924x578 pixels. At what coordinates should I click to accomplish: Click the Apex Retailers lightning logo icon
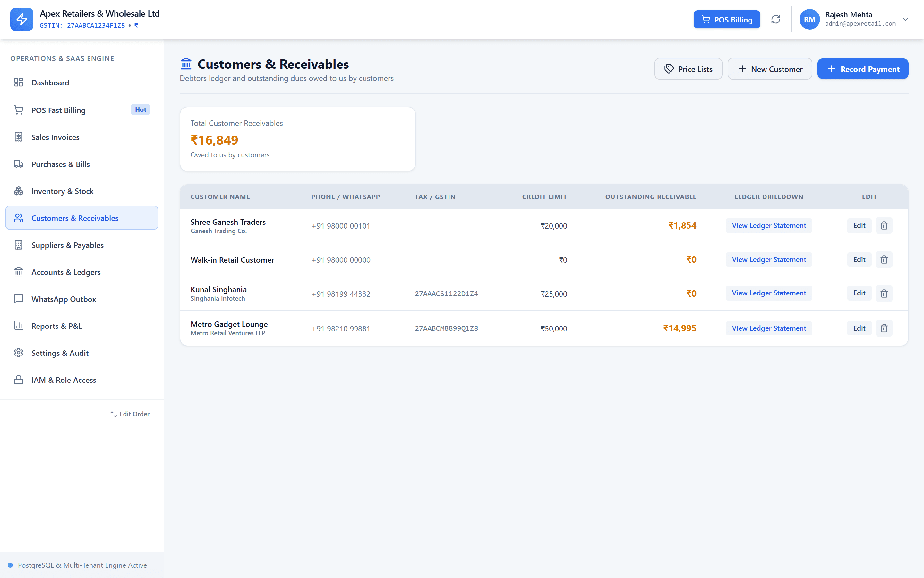22,19
